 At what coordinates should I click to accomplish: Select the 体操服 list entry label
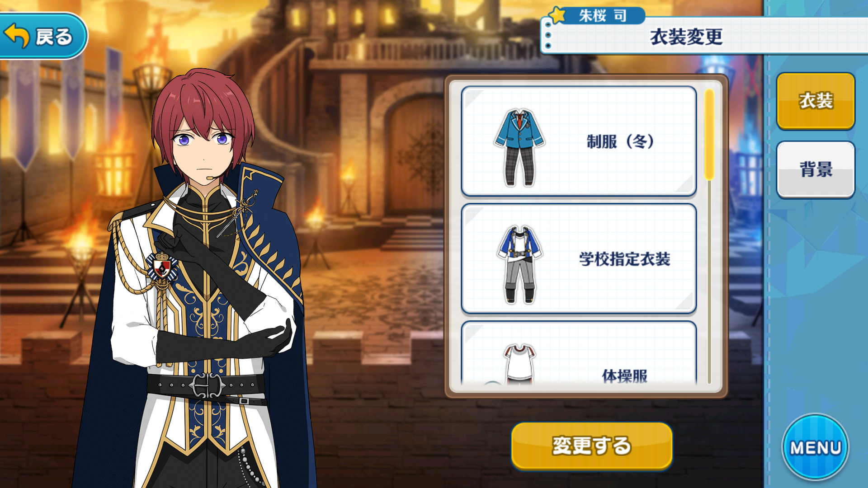pos(624,376)
